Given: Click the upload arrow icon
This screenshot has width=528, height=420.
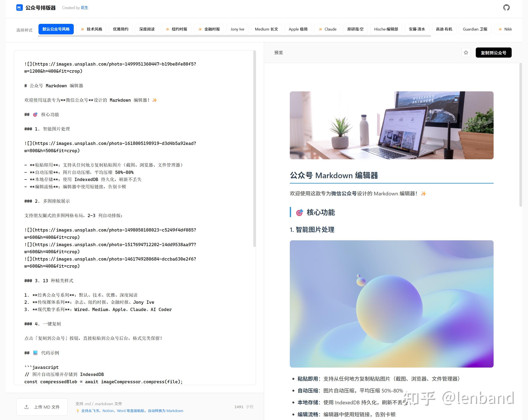Looking at the screenshot, I should pyautogui.click(x=27, y=407).
